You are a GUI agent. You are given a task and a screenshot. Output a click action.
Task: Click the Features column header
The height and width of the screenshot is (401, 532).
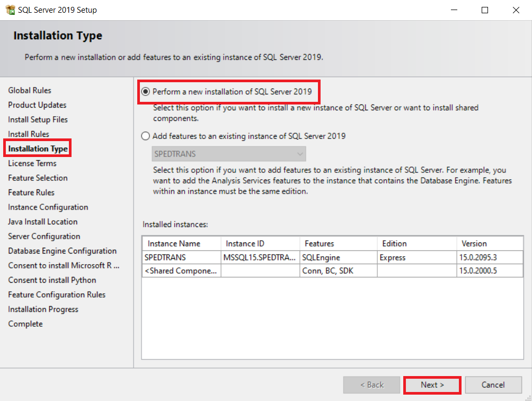tap(338, 243)
